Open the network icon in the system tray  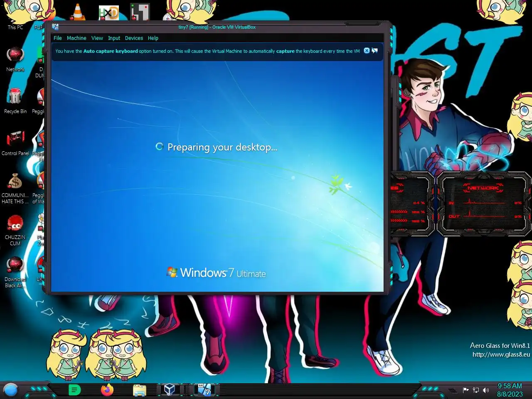click(476, 390)
